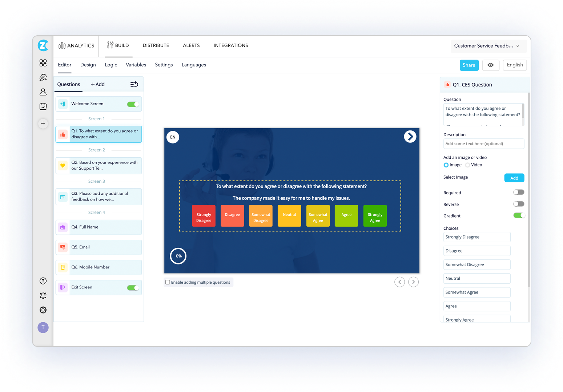The image size is (563, 392).
Task: Open the conversations chat icon in sidebar
Action: [x=43, y=77]
